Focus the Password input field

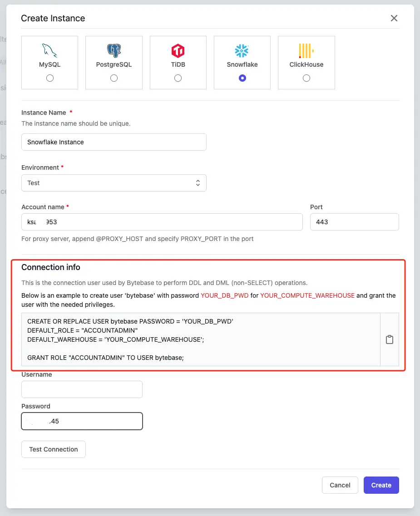pos(82,421)
